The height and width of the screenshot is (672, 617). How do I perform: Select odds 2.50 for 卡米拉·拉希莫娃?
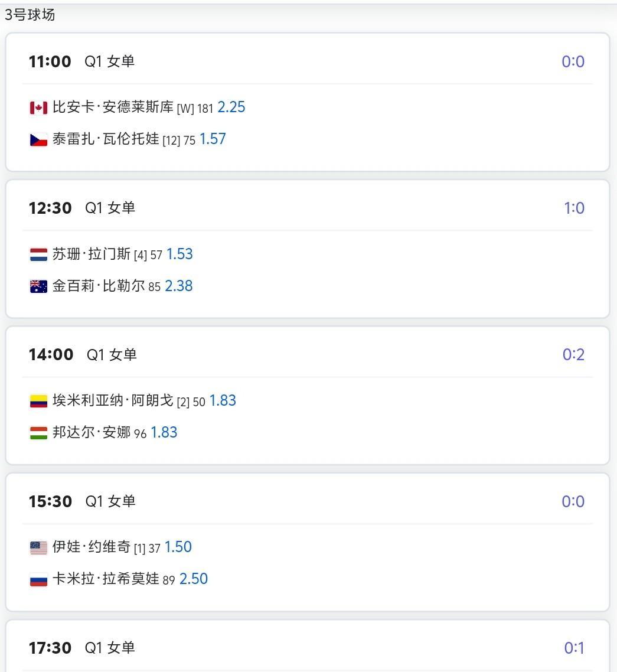point(194,579)
